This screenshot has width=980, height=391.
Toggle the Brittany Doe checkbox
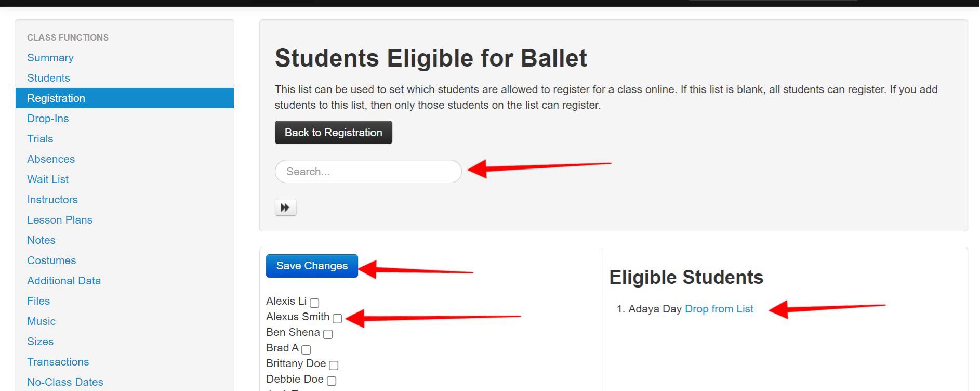pyautogui.click(x=334, y=365)
